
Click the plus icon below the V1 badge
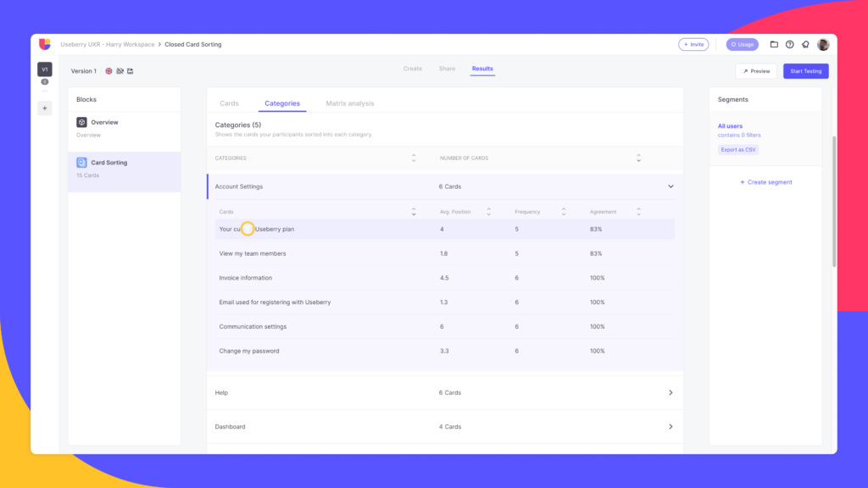pos(44,108)
